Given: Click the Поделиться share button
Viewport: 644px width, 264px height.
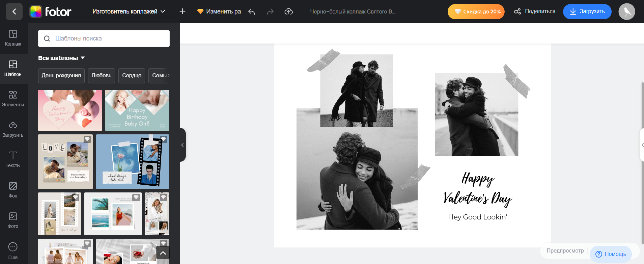Looking at the screenshot, I should click(x=535, y=11).
